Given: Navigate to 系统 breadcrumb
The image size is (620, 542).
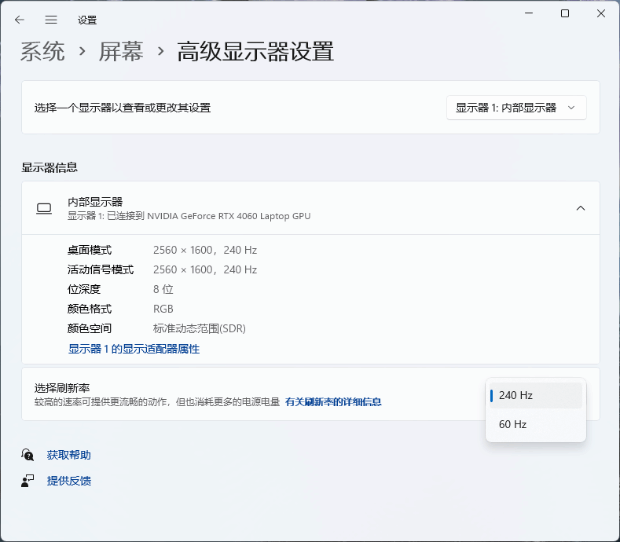Looking at the screenshot, I should pyautogui.click(x=43, y=51).
